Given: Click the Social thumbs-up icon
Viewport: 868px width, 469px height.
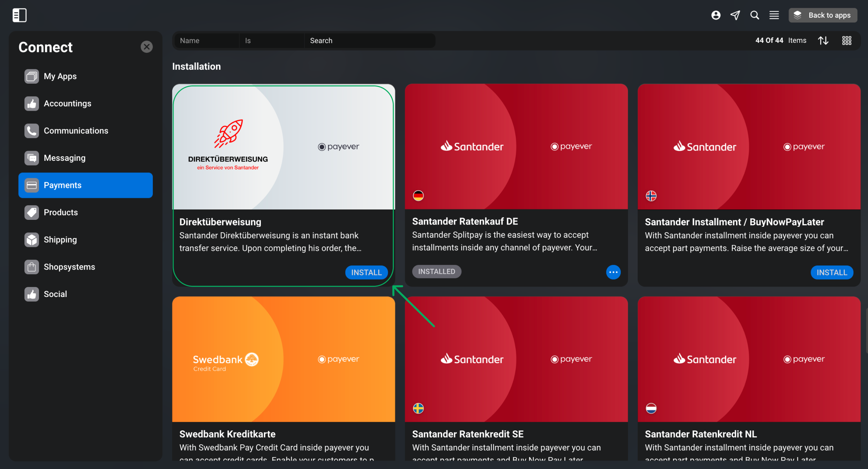Looking at the screenshot, I should tap(32, 294).
